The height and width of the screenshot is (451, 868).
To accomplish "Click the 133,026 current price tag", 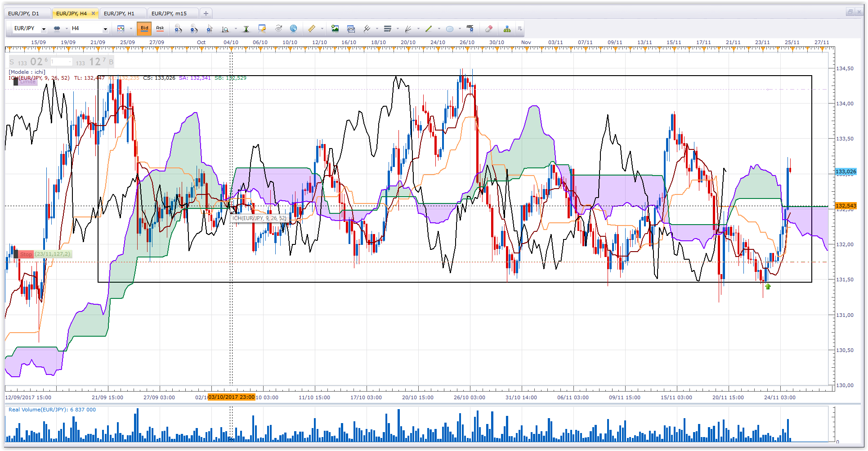I will tap(846, 171).
